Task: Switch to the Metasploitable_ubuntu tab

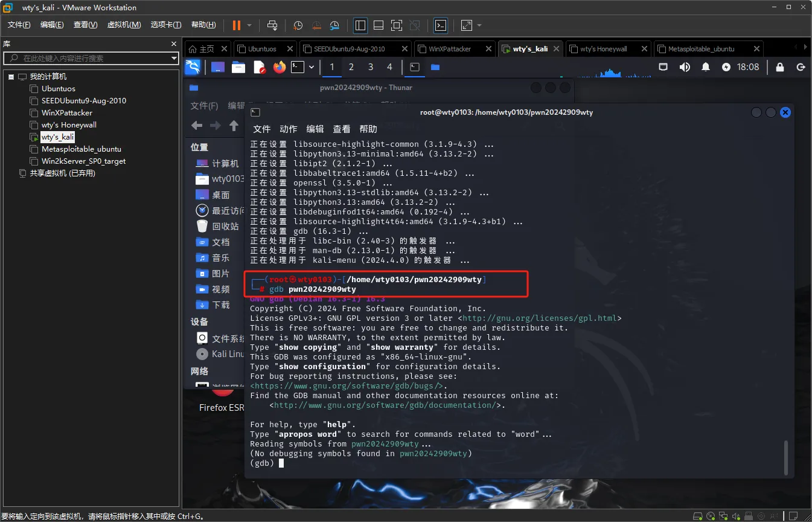Action: (701, 49)
